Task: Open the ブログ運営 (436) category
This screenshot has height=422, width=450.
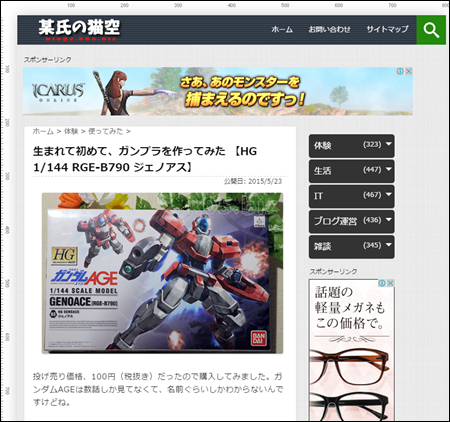Action: [352, 222]
